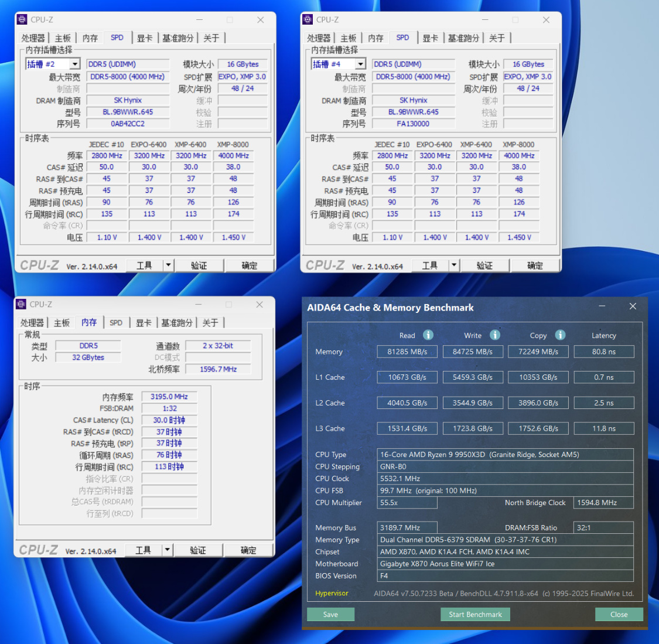The height and width of the screenshot is (644, 659).
Task: Select SPD tab in slot #2 window
Action: 117,38
